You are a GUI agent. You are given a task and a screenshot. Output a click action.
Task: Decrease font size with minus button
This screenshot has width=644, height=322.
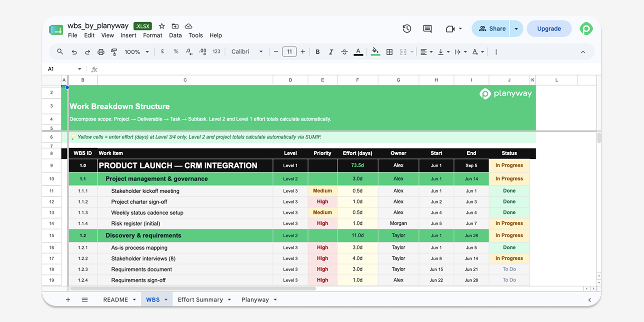click(x=276, y=52)
